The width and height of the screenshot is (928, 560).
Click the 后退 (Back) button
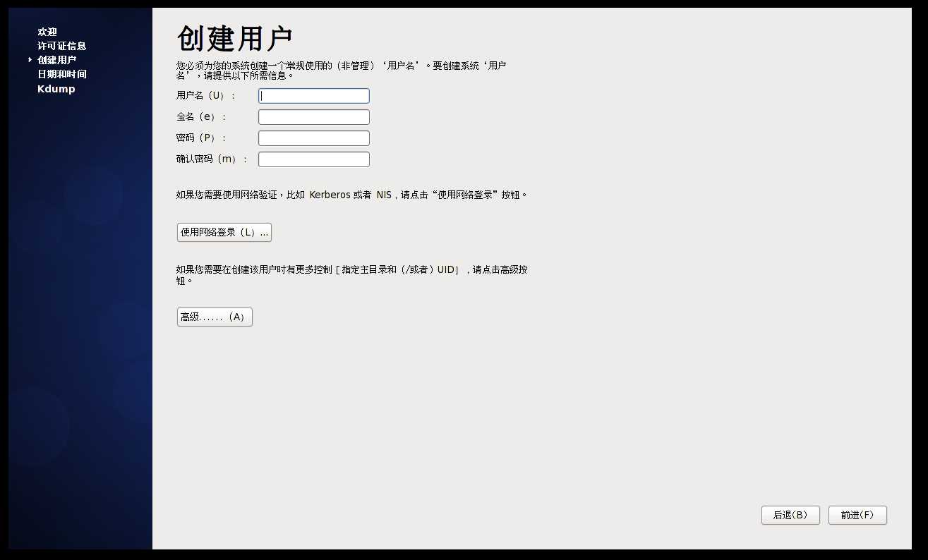(x=790, y=515)
